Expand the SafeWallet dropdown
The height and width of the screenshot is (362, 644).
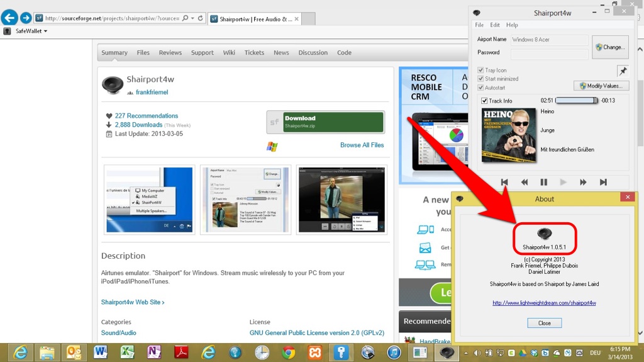pyautogui.click(x=46, y=31)
